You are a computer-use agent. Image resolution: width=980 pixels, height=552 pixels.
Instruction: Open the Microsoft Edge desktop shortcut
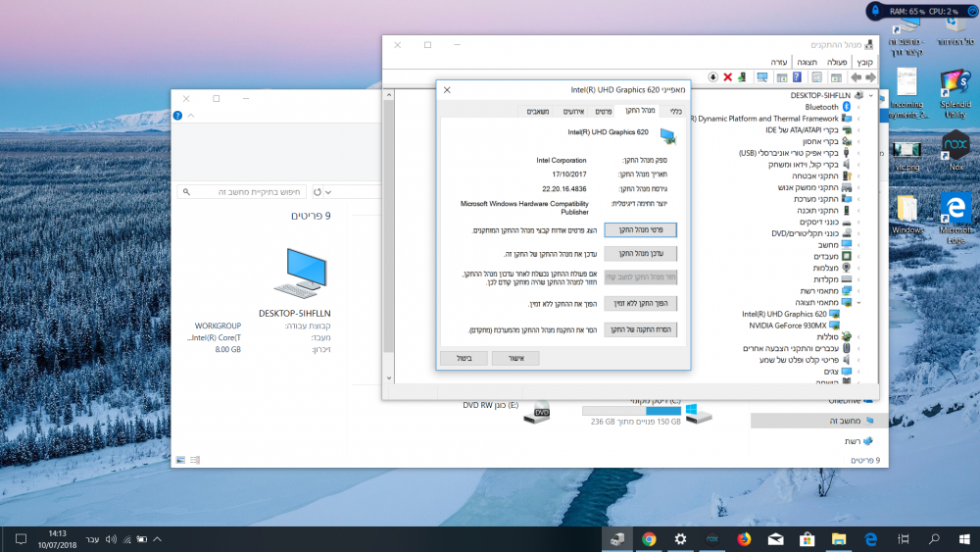click(x=955, y=218)
